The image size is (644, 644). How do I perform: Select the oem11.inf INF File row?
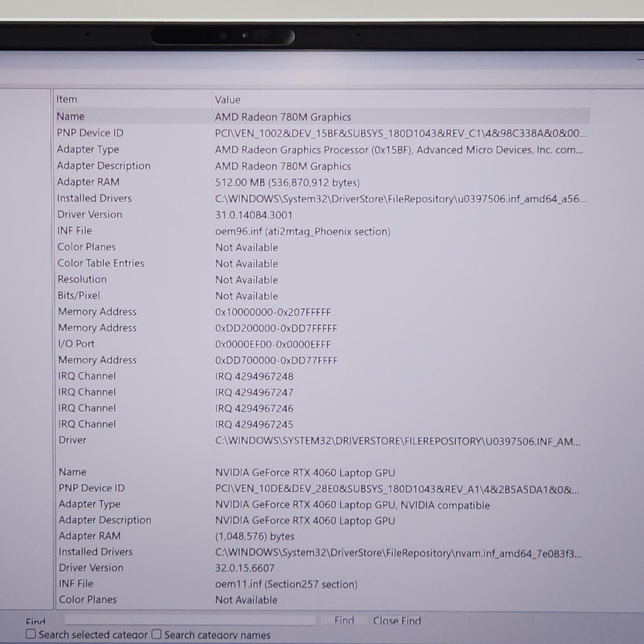[286, 584]
